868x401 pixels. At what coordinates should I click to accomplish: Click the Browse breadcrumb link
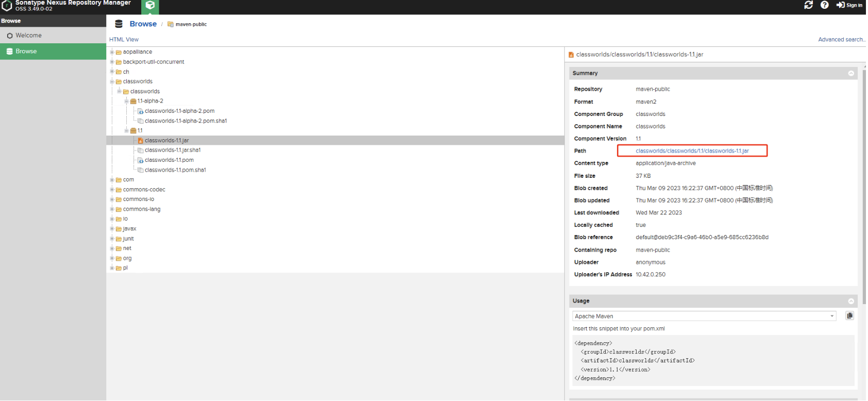143,24
